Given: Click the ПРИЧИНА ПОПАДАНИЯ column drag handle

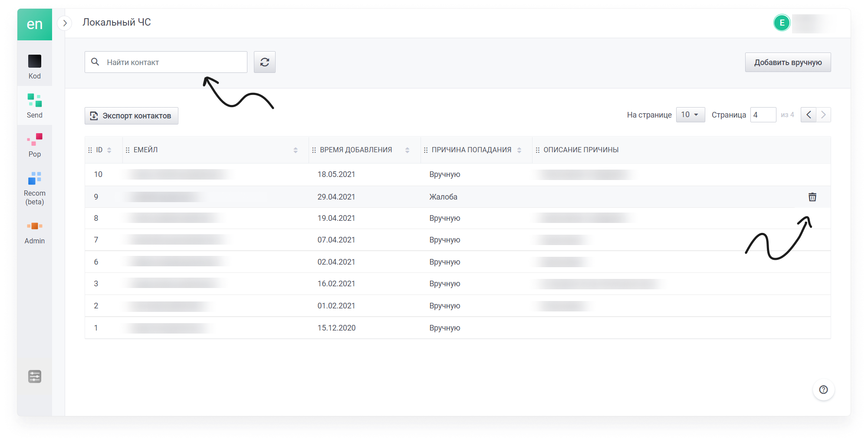Looking at the screenshot, I should 426,150.
